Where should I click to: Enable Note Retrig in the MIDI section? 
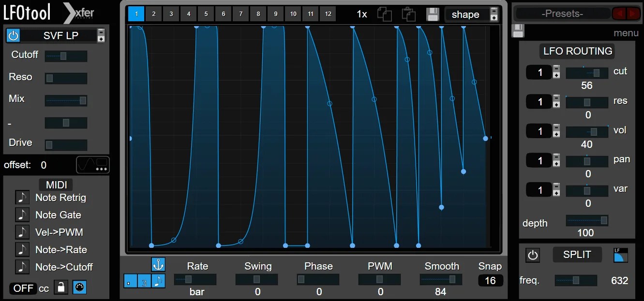pos(22,197)
